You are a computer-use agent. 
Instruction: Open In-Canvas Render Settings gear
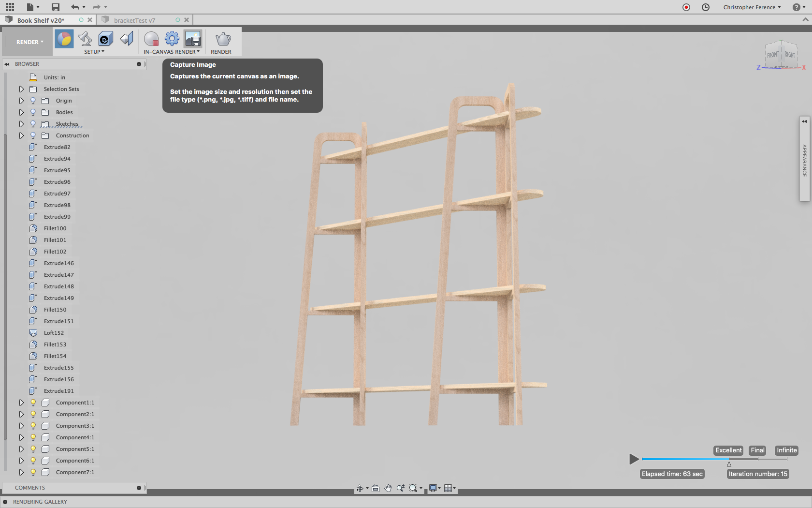click(172, 38)
